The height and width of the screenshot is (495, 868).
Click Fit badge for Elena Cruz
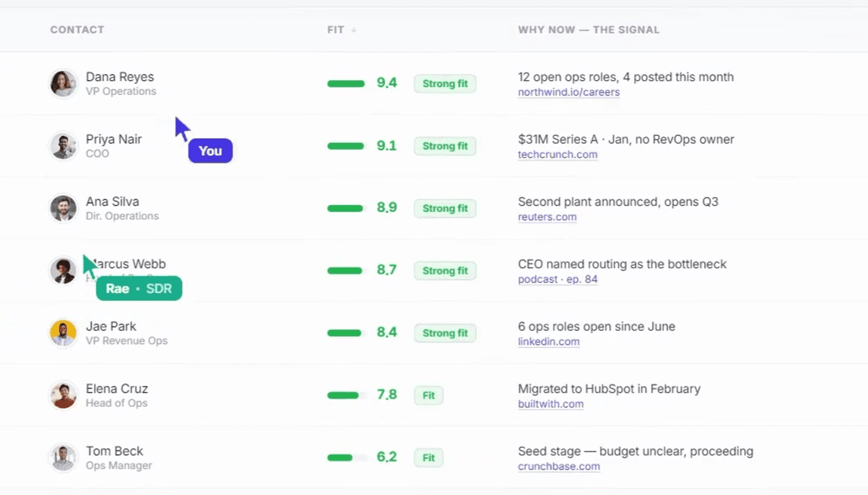point(429,395)
